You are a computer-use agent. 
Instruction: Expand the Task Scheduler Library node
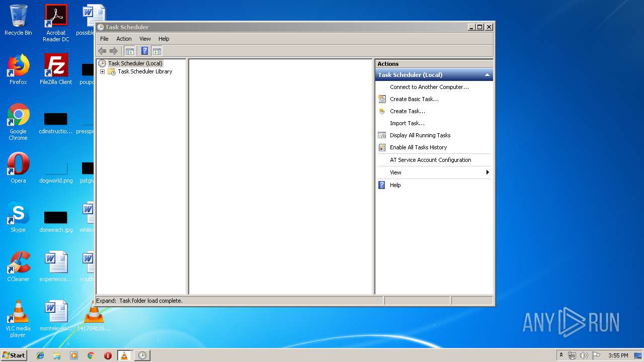coord(102,71)
